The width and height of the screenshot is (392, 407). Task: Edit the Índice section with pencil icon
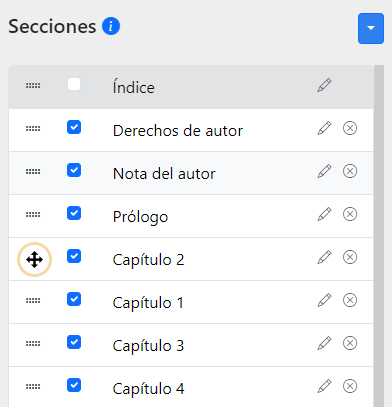(x=324, y=85)
